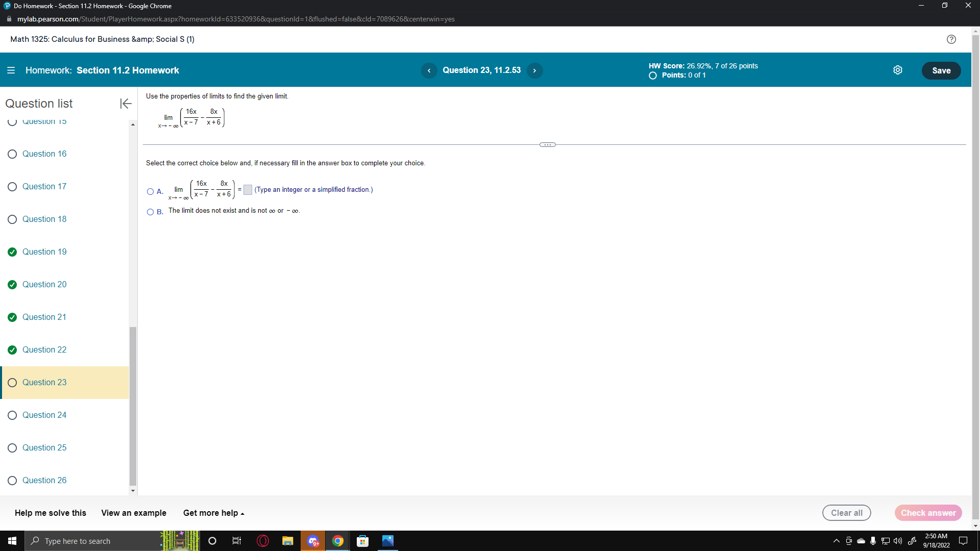Click Clear all to reset answers

846,513
